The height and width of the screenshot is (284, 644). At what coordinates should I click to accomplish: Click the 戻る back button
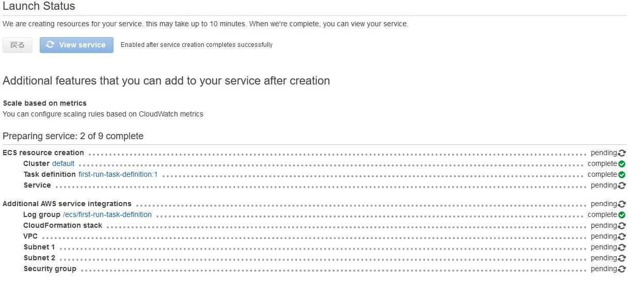[x=18, y=45]
